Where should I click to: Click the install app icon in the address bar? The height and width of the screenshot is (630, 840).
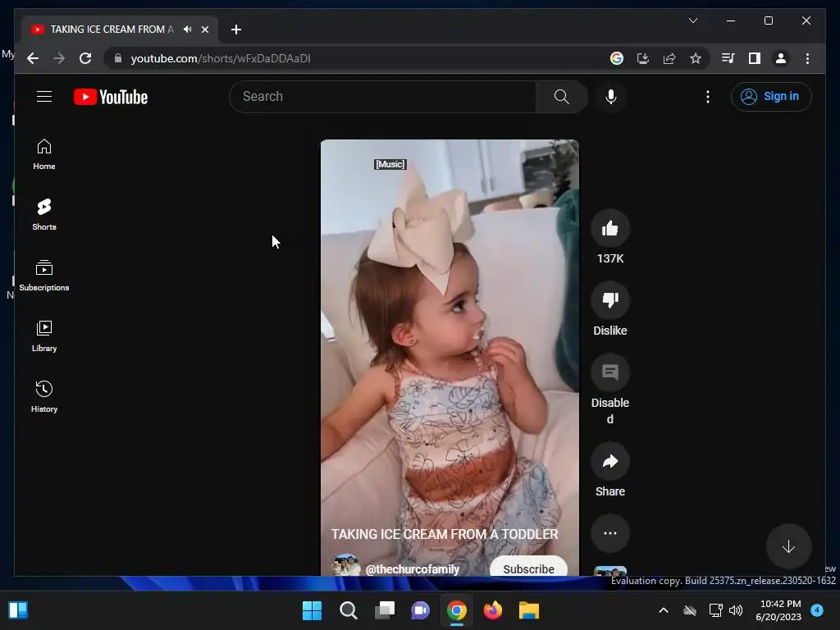click(643, 58)
